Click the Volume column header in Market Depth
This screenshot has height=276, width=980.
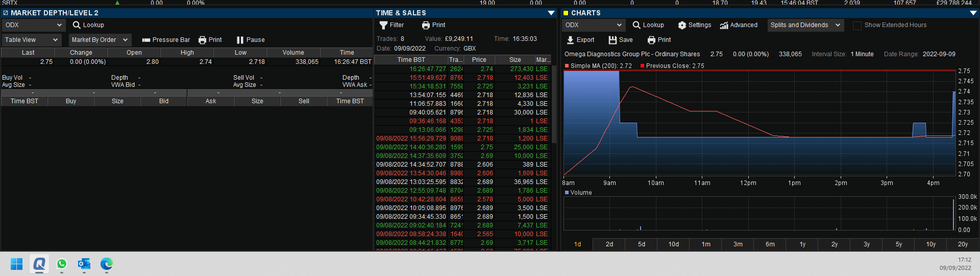[293, 53]
